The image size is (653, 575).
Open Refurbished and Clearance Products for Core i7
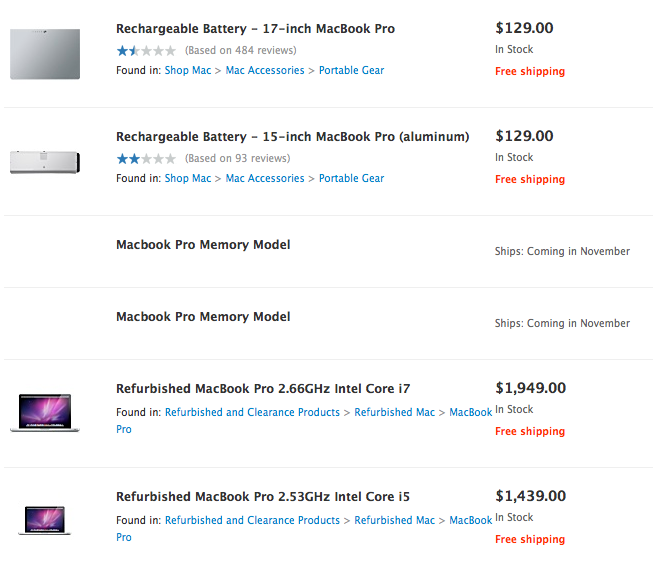tap(252, 412)
